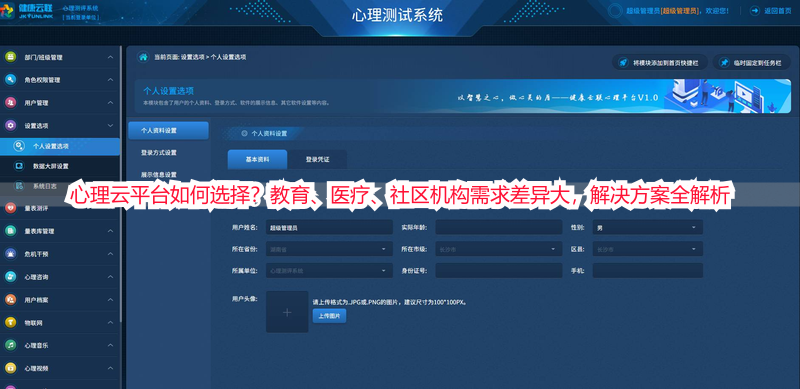The image size is (800, 389).
Task: Click the 临时固定到任务栏 button
Action: pos(752,63)
